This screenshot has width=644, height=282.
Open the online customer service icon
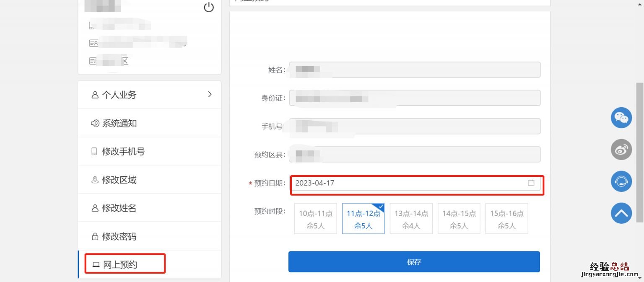621,181
